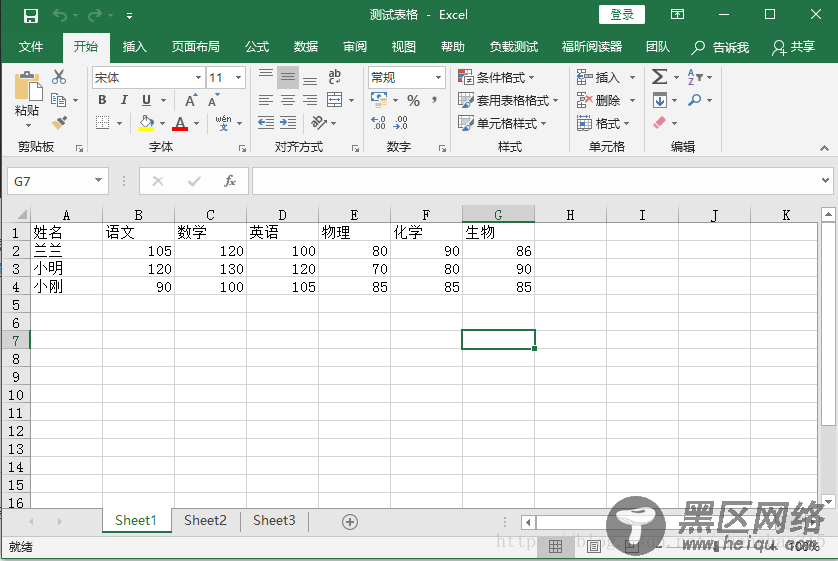Switch to the 页面布局 ribbon tab
838x561 pixels.
tap(196, 47)
